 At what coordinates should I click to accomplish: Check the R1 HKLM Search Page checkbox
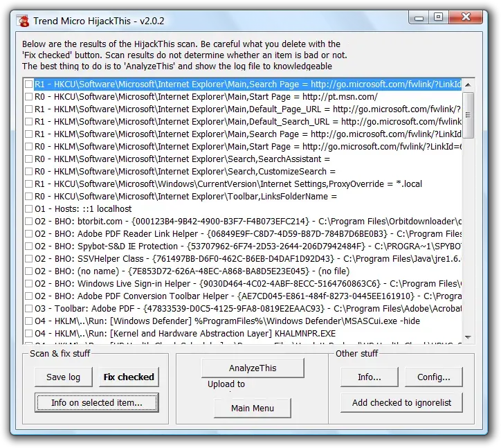click(29, 134)
